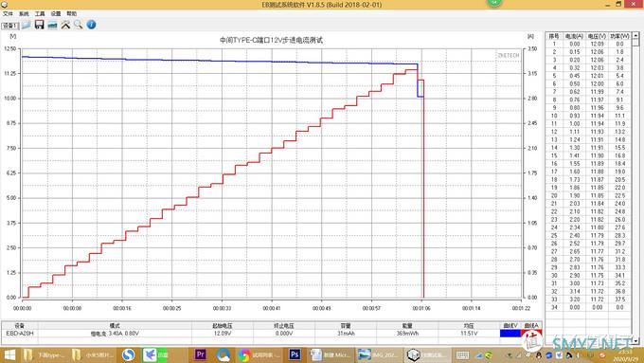Open the IMG picture viewer taskbar item
644x363 pixels.
point(378,354)
